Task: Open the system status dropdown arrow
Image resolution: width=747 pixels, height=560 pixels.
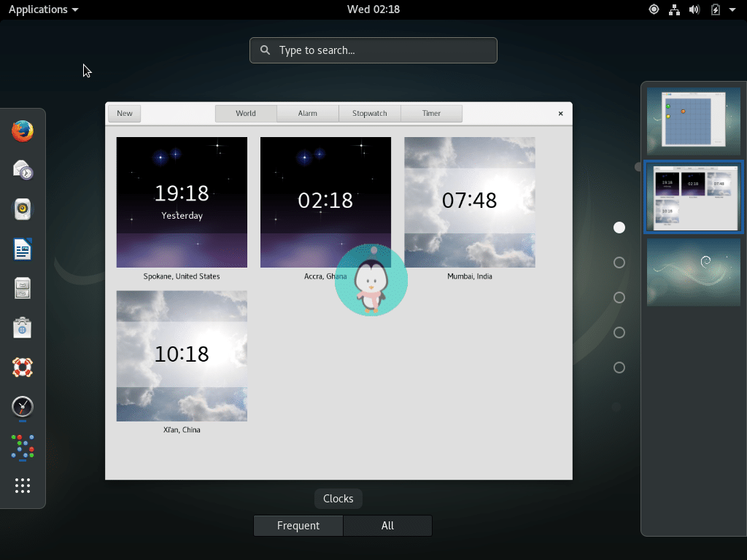Action: (x=732, y=9)
